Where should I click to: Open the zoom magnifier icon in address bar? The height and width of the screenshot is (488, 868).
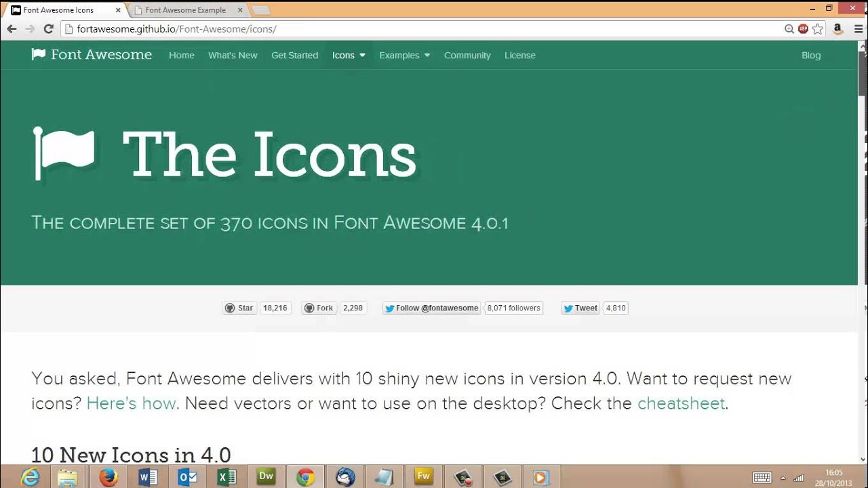point(789,29)
